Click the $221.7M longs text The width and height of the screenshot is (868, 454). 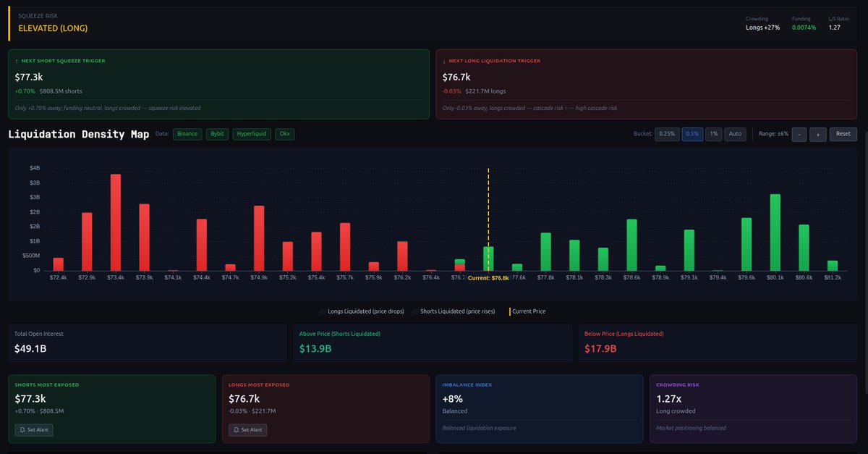pyautogui.click(x=487, y=92)
